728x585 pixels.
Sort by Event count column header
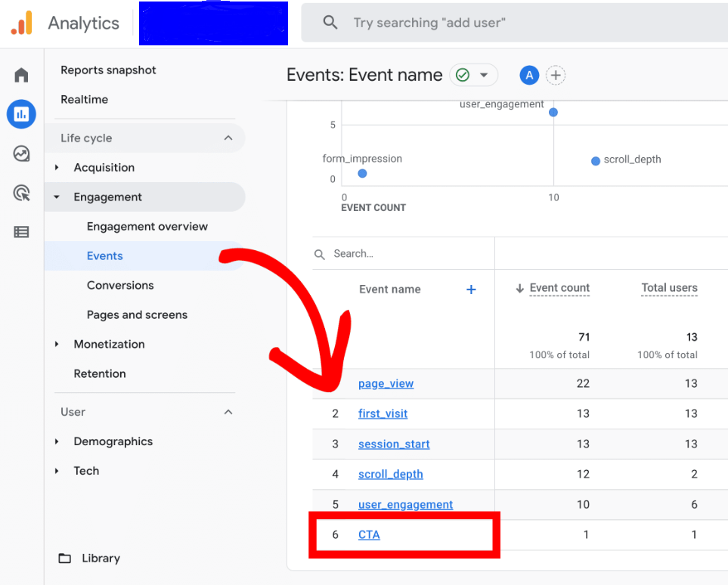(x=559, y=288)
